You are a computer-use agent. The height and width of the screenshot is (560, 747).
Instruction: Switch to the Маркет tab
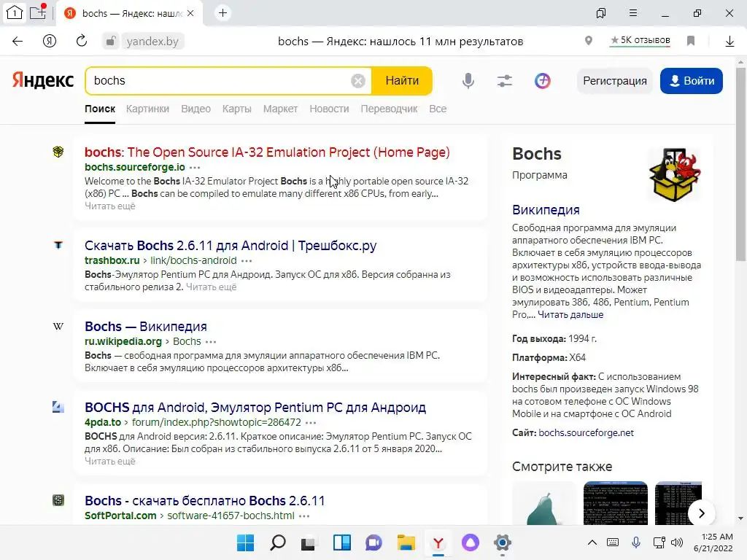coord(280,109)
